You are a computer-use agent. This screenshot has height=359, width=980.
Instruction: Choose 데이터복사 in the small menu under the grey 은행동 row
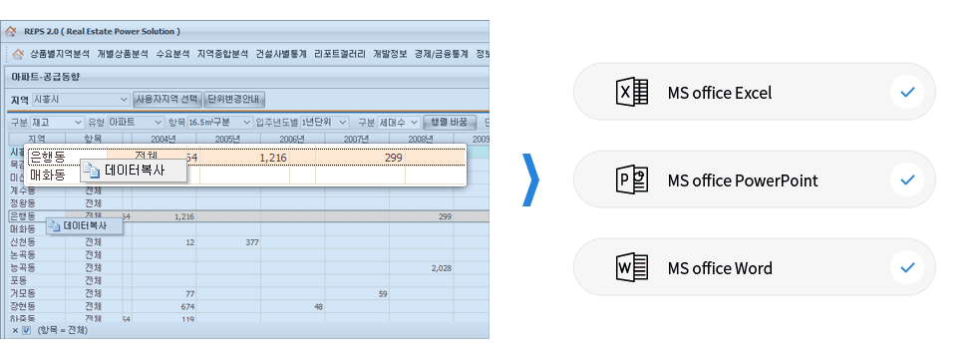pos(85,225)
